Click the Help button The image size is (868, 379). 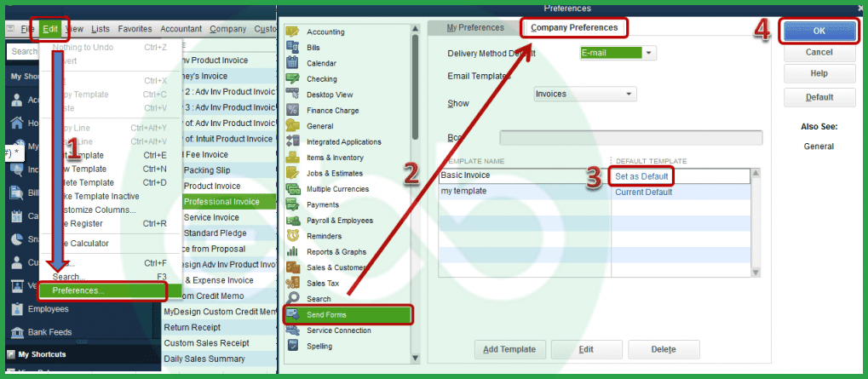(819, 73)
